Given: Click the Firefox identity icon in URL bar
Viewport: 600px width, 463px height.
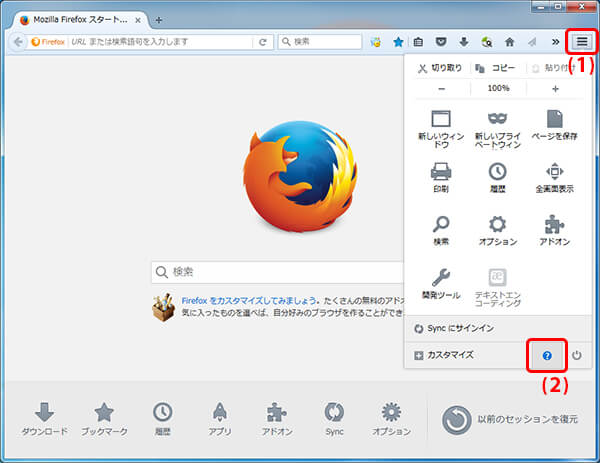Looking at the screenshot, I should tap(48, 42).
